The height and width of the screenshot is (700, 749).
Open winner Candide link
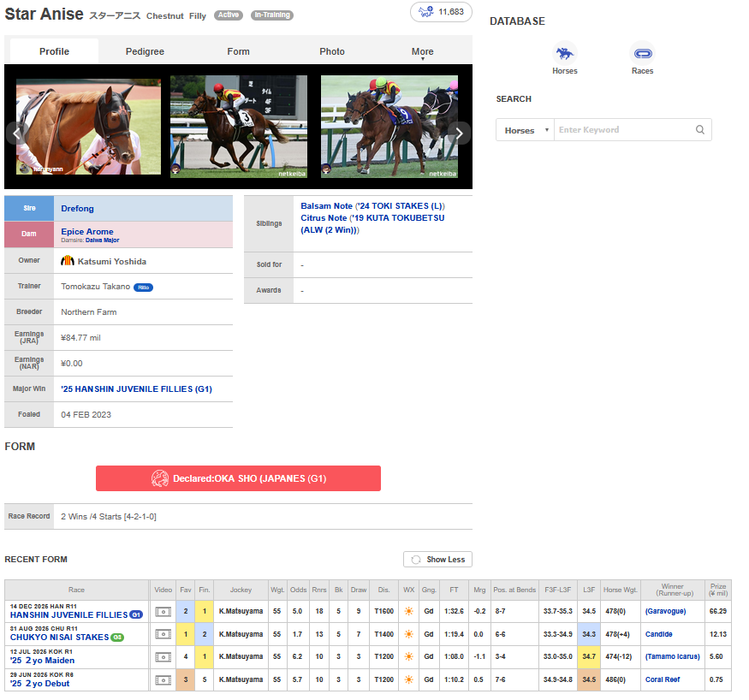659,634
